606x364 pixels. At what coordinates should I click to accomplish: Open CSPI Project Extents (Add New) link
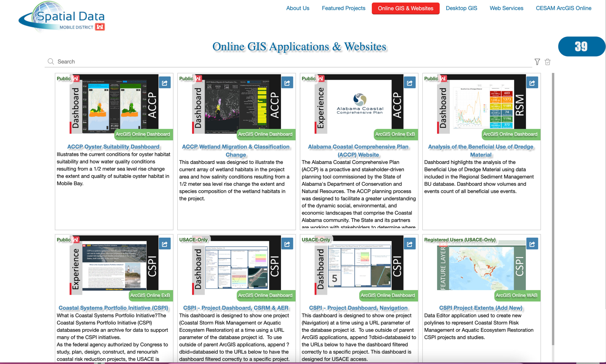point(480,308)
